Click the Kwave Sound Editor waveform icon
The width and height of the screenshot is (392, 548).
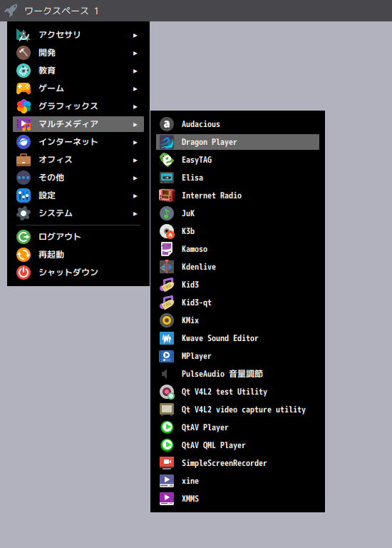[x=167, y=338]
